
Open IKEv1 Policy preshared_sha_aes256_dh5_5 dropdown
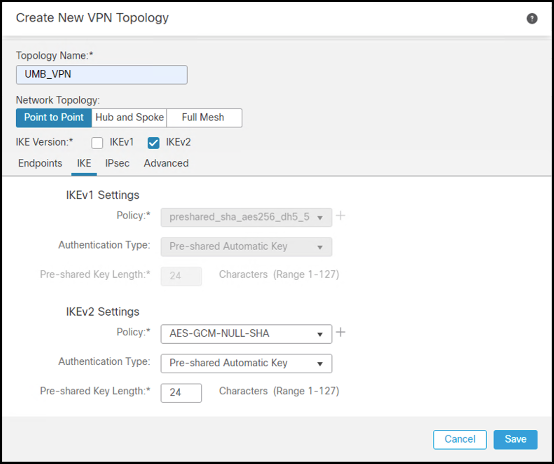tap(246, 217)
